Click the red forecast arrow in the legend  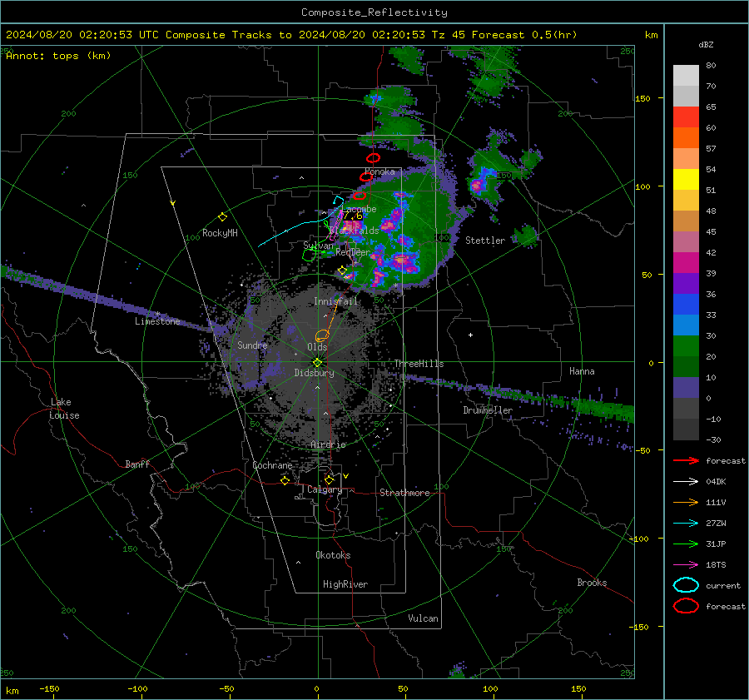(x=686, y=460)
